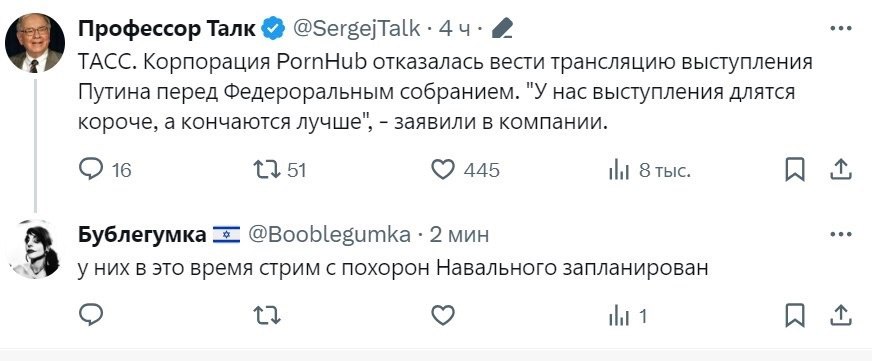Retweet Бублегумка's reply
This screenshot has height=361, width=872.
(266, 317)
